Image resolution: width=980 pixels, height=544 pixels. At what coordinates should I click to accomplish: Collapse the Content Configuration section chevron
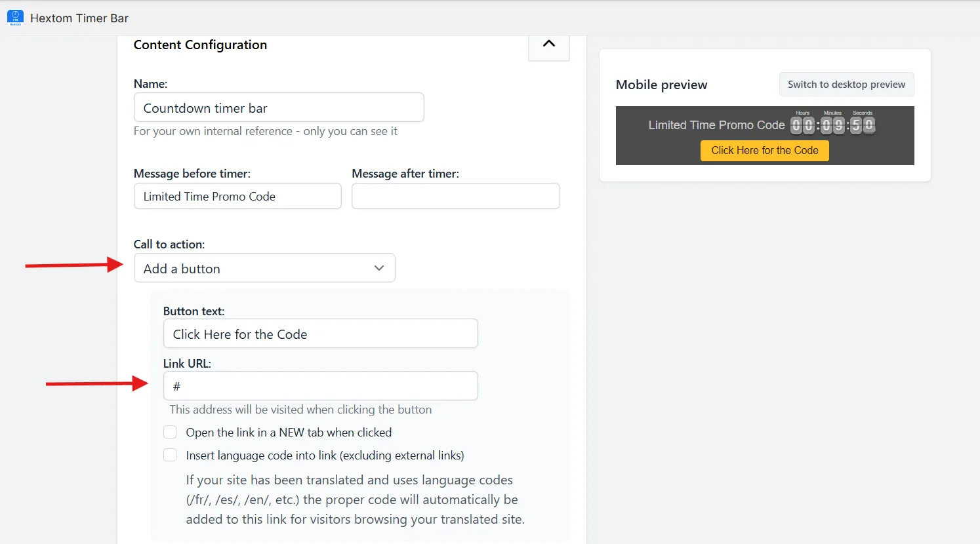[x=549, y=44]
